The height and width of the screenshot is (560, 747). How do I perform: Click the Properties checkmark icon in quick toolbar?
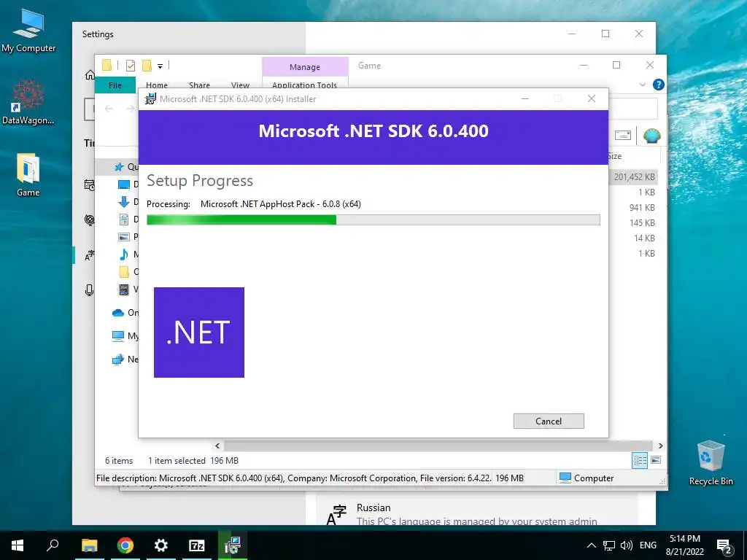(x=131, y=65)
